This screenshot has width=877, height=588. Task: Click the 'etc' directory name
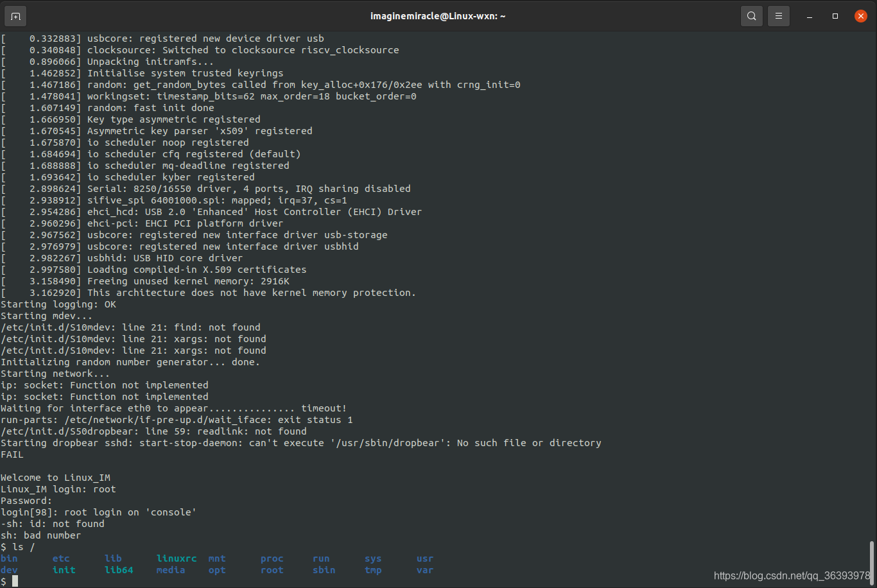pyautogui.click(x=61, y=558)
